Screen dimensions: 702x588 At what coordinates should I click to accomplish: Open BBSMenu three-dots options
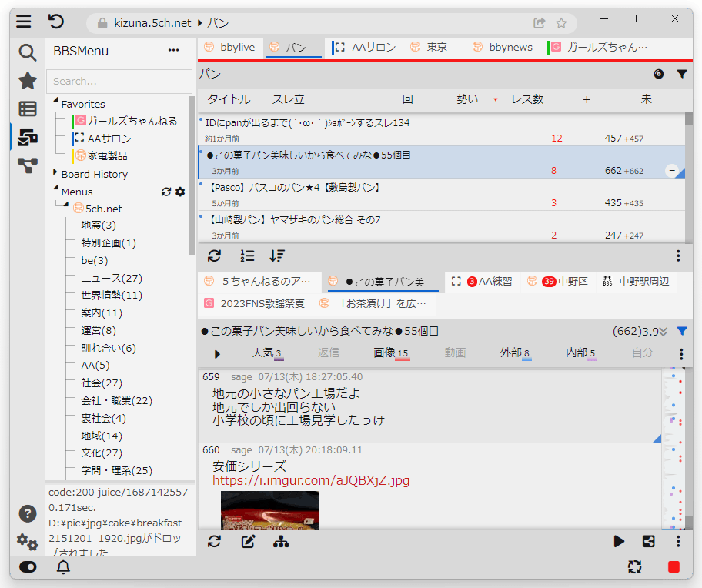[173, 51]
